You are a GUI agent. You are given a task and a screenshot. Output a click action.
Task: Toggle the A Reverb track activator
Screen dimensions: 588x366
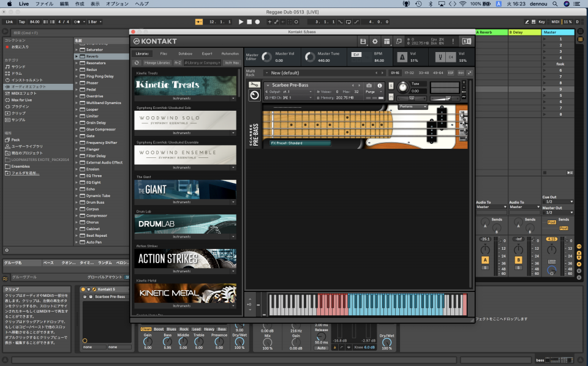486,260
